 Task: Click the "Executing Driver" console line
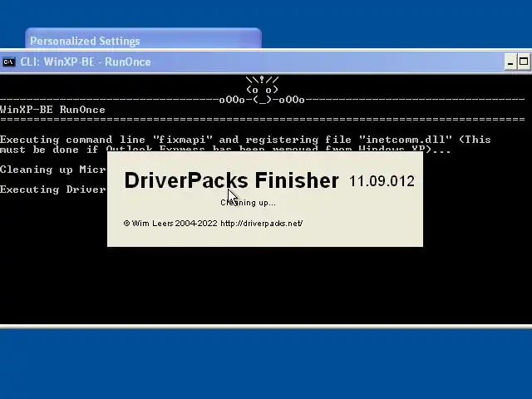coord(53,190)
